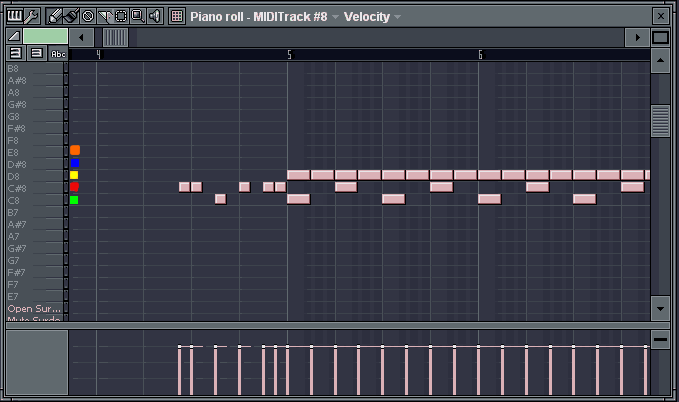Click the G7 key label
Image resolution: width=679 pixels, height=402 pixels.
[13, 260]
